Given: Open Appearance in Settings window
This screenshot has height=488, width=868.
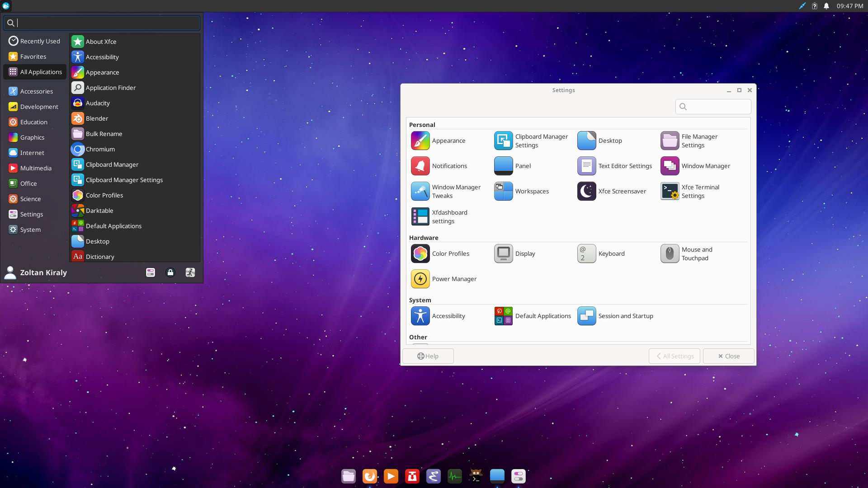Looking at the screenshot, I should pos(438,141).
